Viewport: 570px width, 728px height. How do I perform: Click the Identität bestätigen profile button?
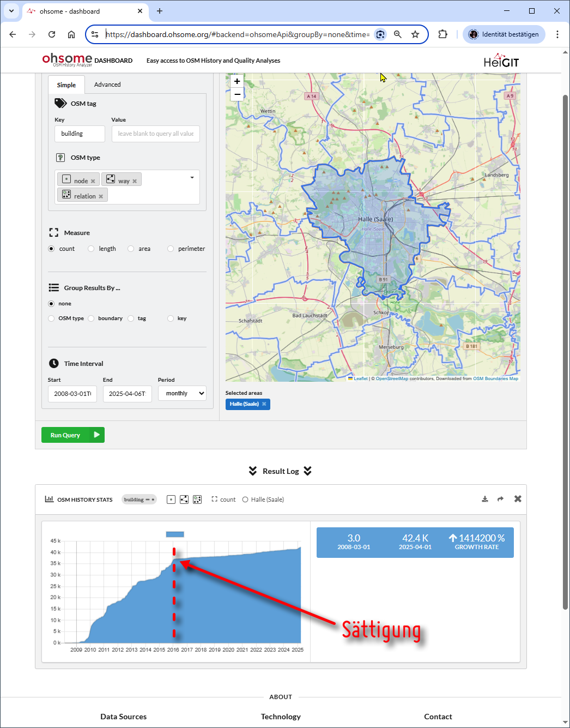(x=504, y=34)
